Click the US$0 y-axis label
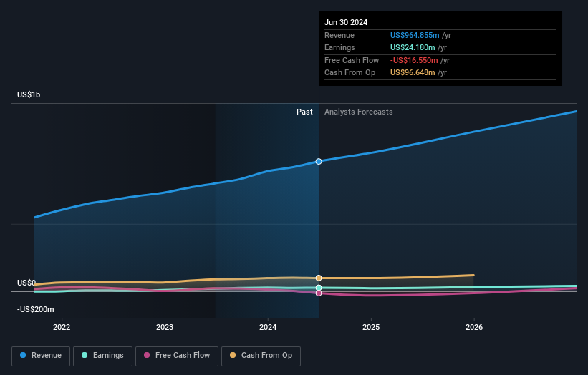588x375 pixels. [x=26, y=283]
